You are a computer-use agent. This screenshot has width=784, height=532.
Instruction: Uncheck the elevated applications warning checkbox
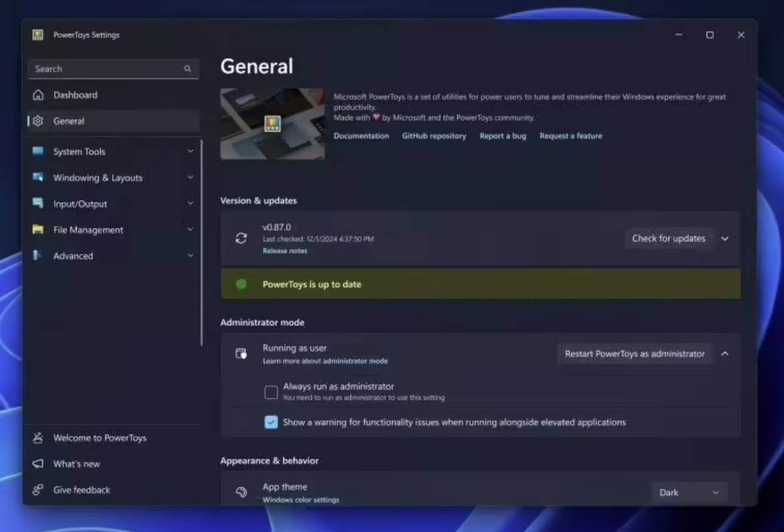271,422
